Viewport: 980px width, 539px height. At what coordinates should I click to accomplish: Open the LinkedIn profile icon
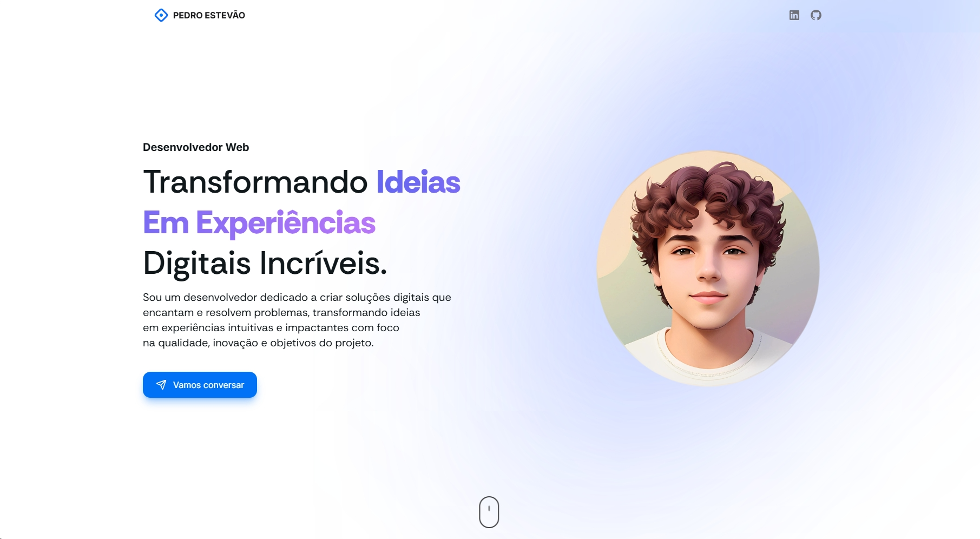coord(794,15)
